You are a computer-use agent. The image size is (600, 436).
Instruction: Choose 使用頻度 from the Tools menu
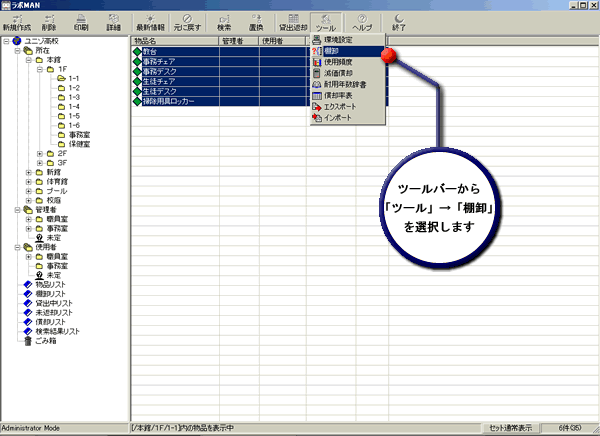(348, 62)
